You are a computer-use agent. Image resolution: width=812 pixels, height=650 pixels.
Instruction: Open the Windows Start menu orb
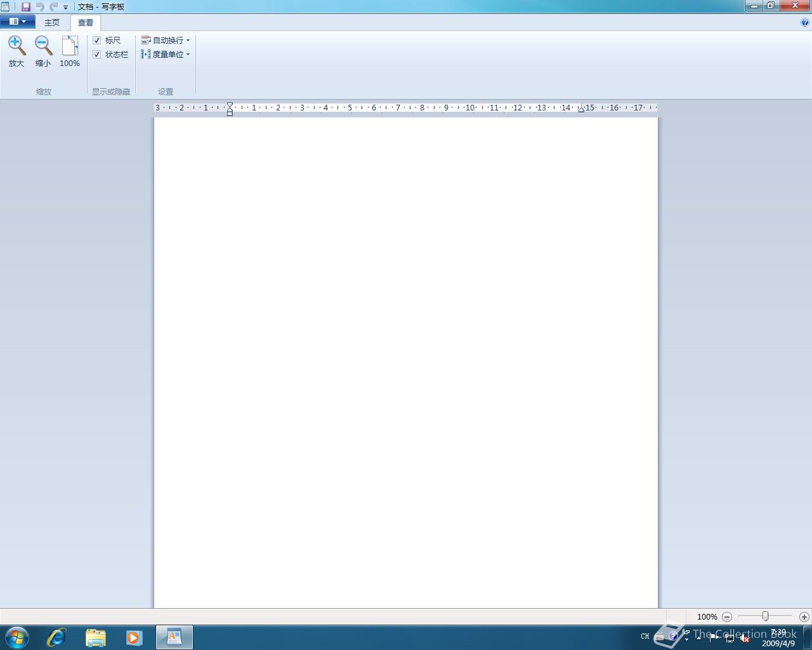point(17,637)
